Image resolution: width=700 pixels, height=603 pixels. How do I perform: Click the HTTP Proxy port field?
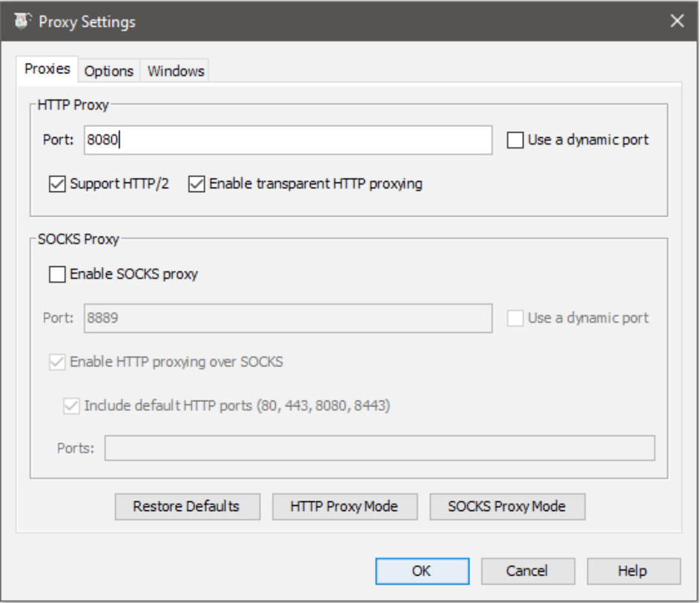coord(288,140)
